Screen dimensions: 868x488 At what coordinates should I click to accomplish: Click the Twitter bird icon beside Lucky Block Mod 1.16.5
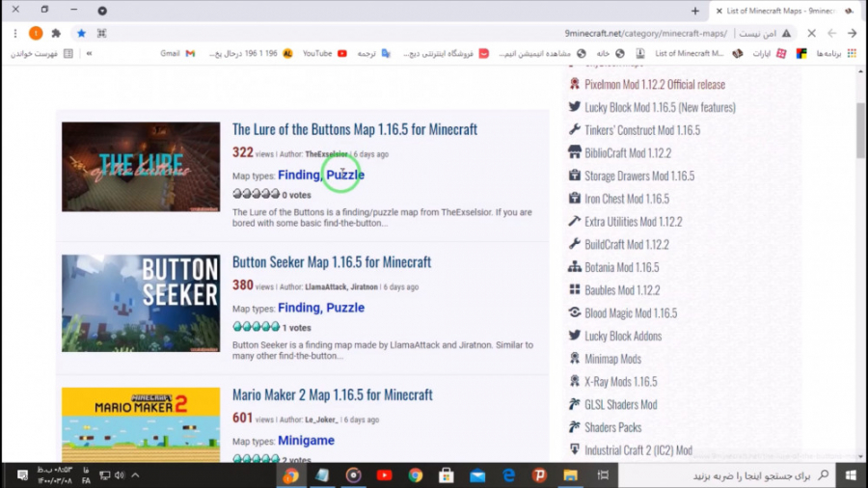[x=574, y=107]
